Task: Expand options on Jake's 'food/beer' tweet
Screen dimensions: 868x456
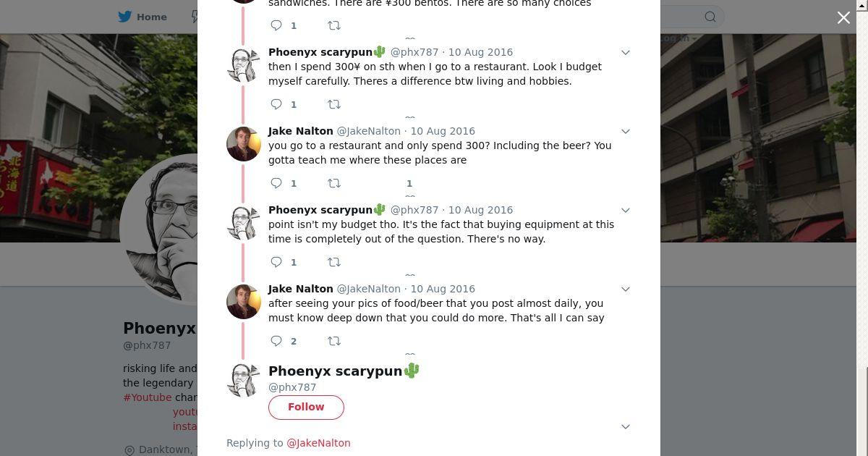Action: tap(626, 290)
